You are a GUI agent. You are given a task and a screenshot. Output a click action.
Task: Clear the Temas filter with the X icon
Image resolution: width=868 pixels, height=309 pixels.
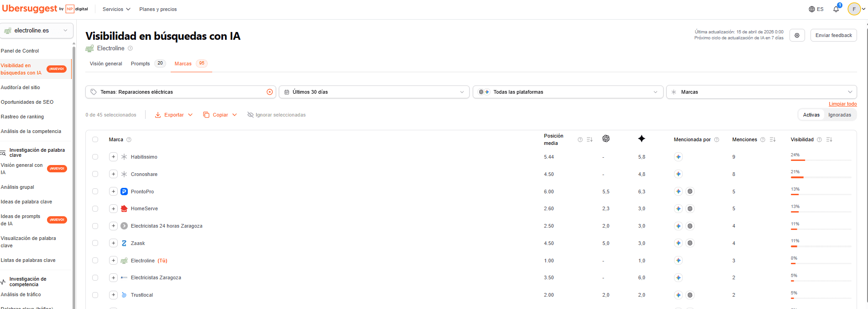[270, 92]
